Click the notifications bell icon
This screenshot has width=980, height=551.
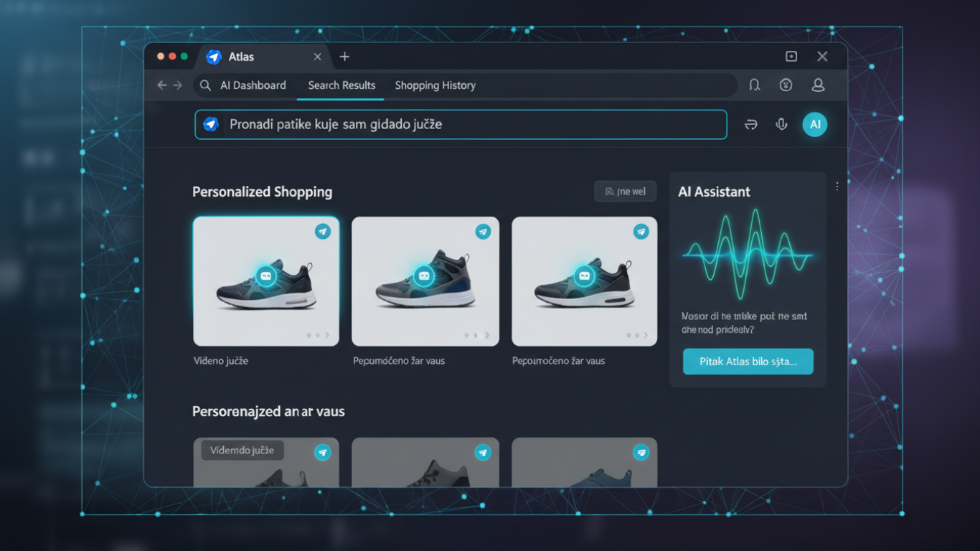[x=755, y=85]
